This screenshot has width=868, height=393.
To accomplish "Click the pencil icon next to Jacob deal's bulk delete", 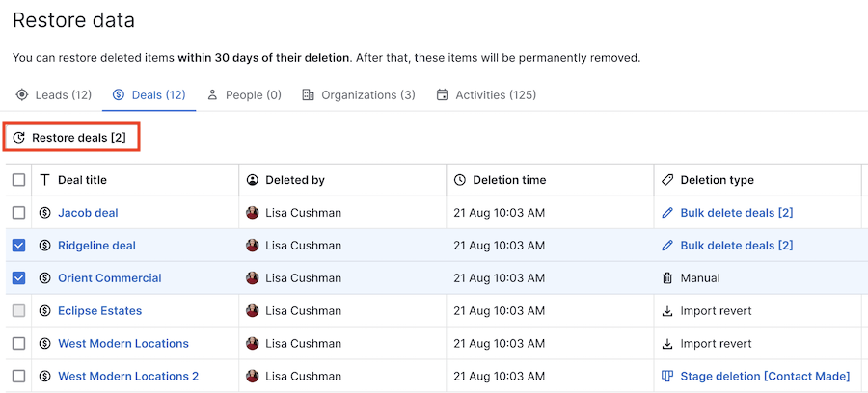I will point(667,213).
